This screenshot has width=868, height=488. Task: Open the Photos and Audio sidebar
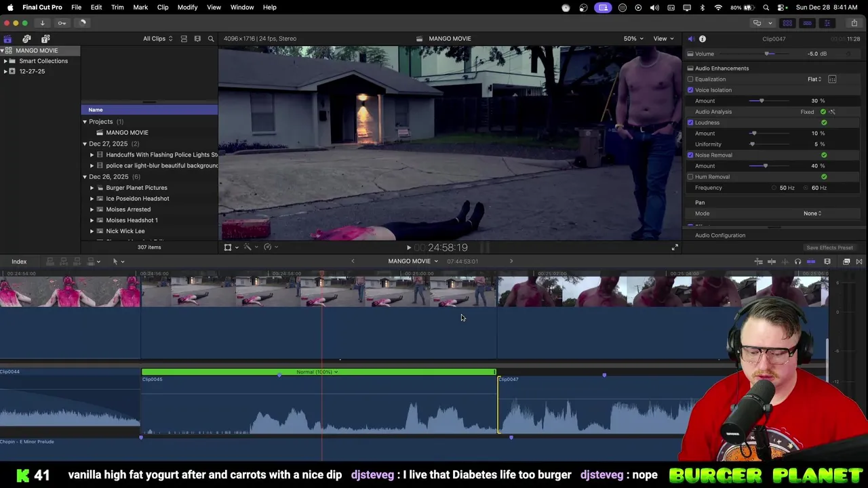click(26, 39)
